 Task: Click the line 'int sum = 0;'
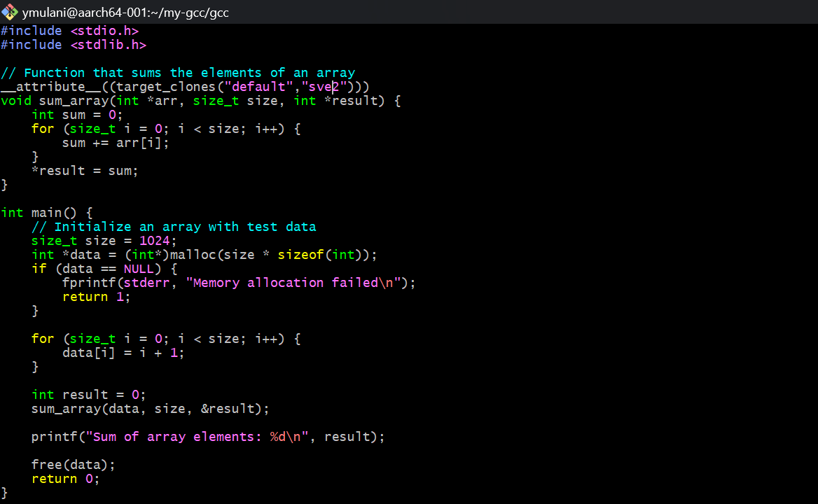pyautogui.click(x=77, y=115)
